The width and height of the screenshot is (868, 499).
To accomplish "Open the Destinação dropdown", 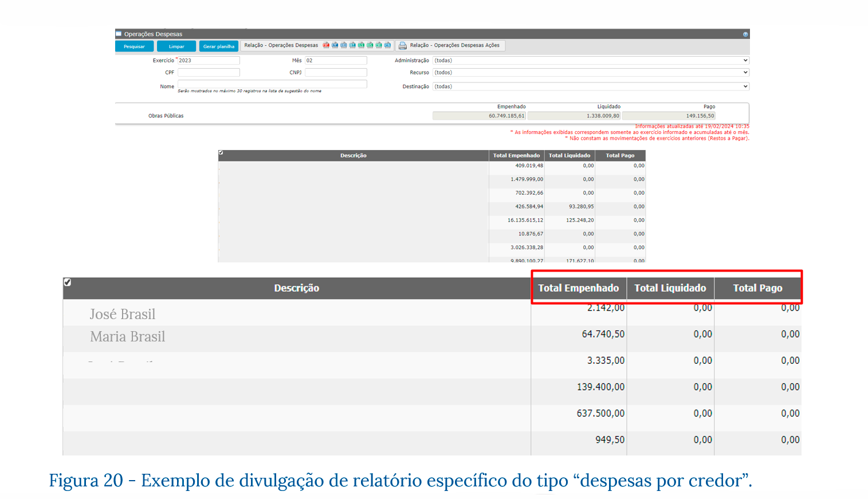I will (591, 87).
